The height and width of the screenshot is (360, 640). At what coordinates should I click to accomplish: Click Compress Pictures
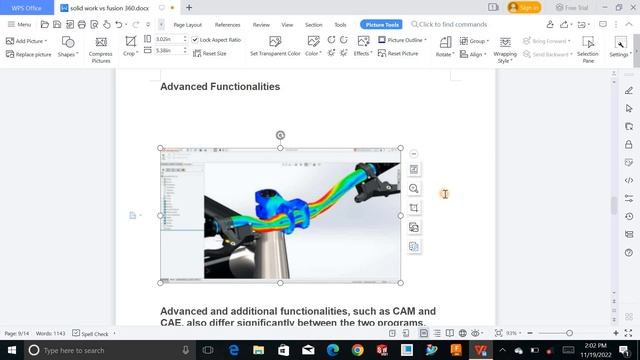[100, 50]
